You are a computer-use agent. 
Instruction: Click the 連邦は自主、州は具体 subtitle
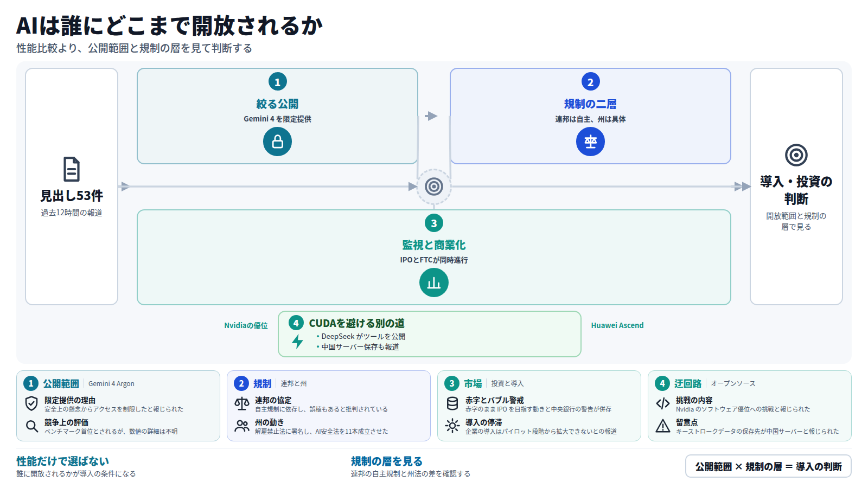click(590, 119)
